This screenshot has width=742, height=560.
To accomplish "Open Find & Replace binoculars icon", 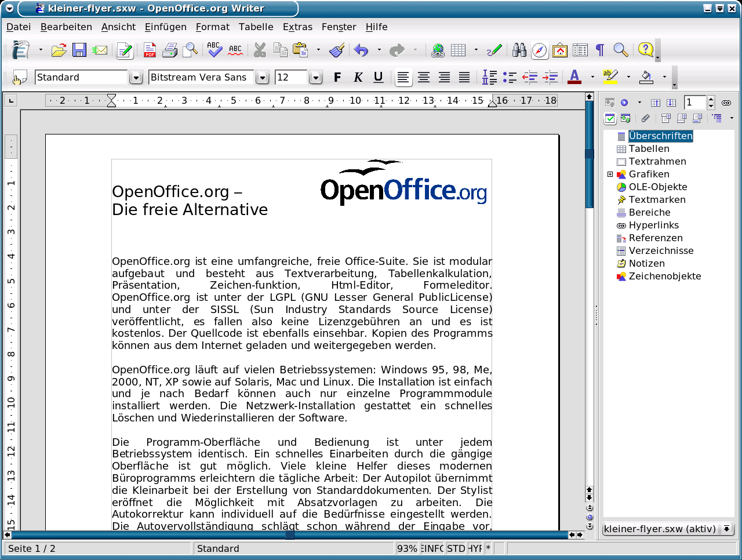I will click(519, 50).
